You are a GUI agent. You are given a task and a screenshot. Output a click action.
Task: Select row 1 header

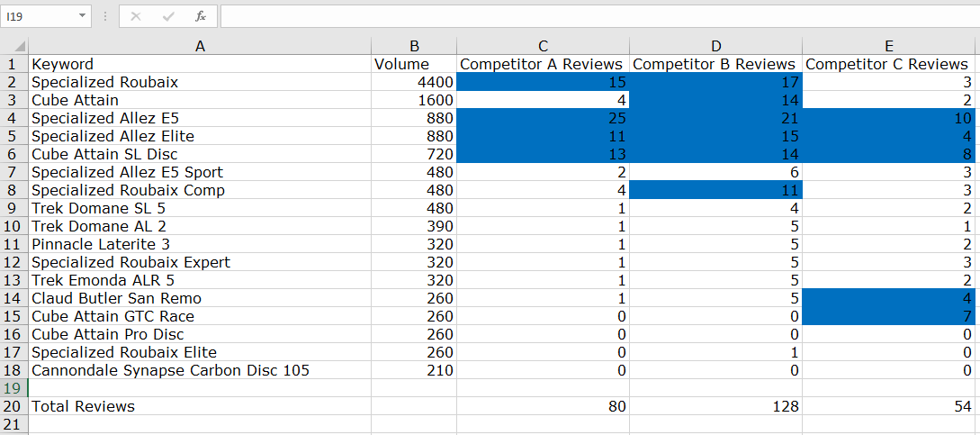pyautogui.click(x=14, y=64)
